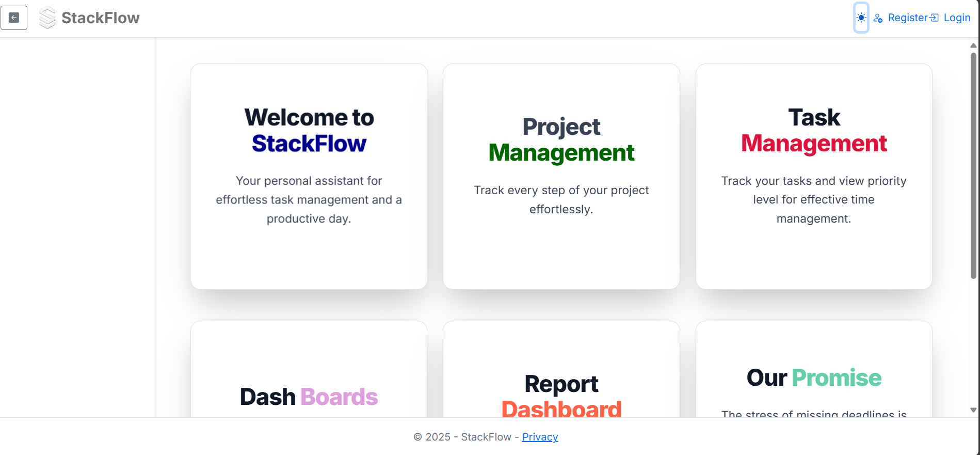Click the sign-in arrow icon beside Login
The height and width of the screenshot is (455, 980).
tap(935, 18)
